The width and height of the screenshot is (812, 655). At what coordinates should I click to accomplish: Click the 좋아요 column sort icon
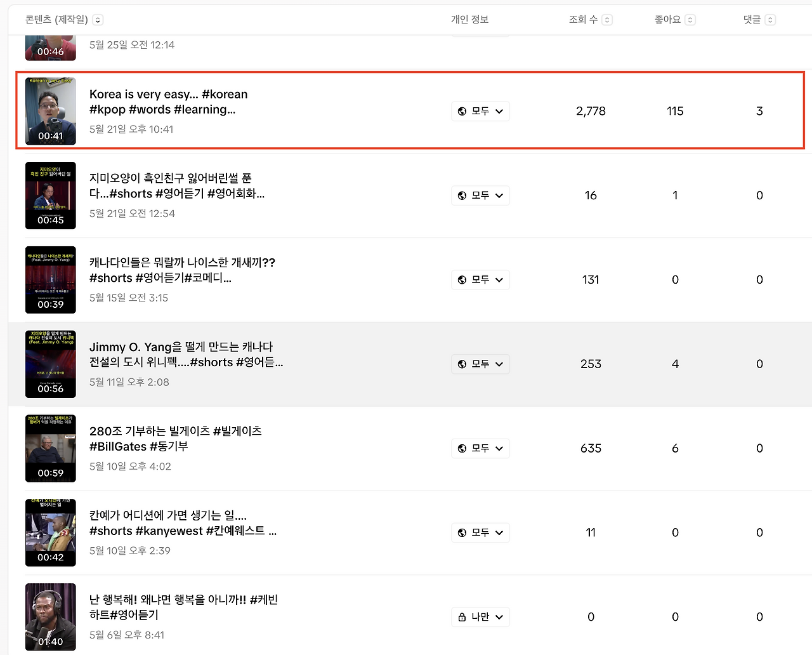[x=690, y=20]
